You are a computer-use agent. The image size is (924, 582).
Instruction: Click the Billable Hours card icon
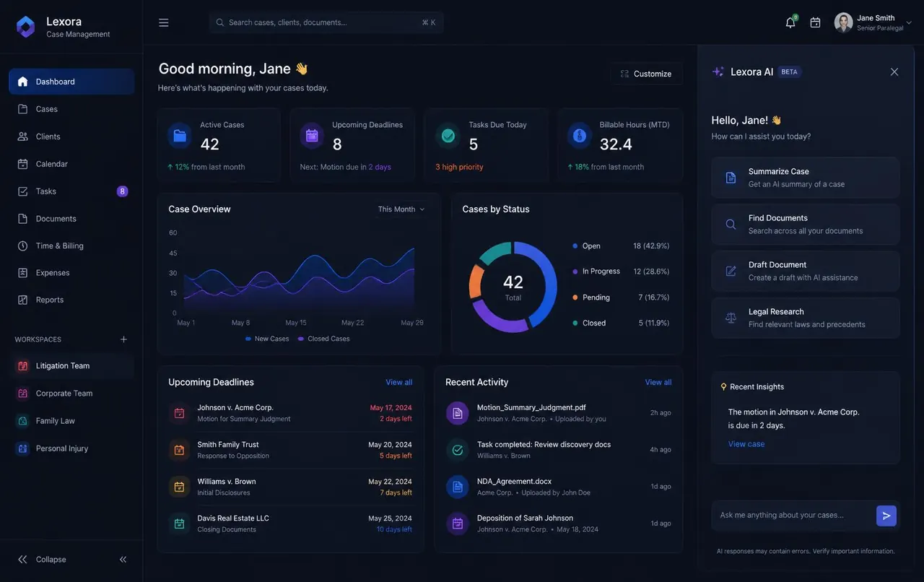coord(579,136)
